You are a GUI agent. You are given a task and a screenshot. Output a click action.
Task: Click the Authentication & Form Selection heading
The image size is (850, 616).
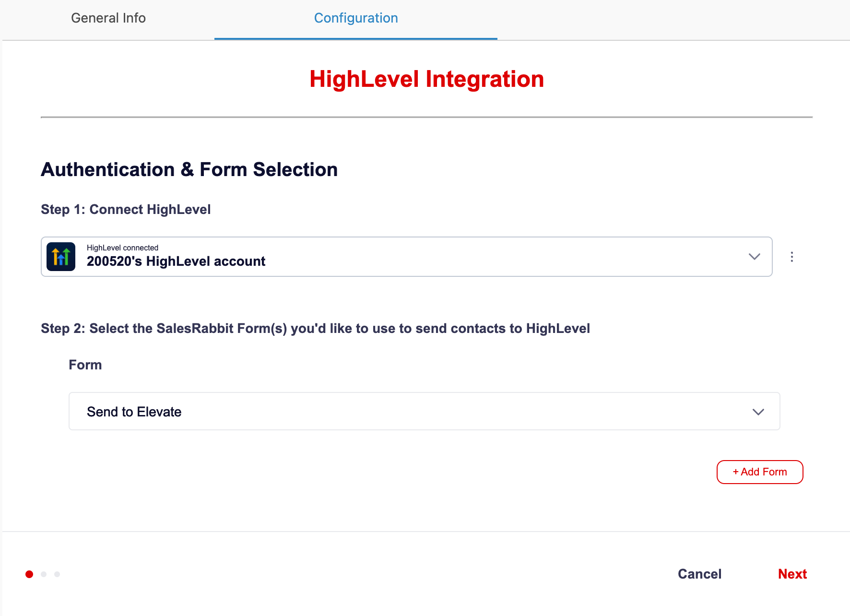pyautogui.click(x=189, y=170)
